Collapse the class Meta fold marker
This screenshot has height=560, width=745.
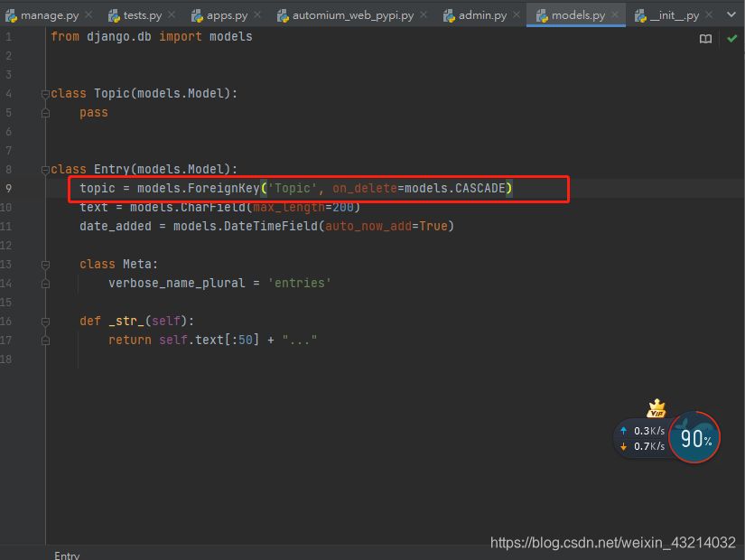pyautogui.click(x=45, y=265)
